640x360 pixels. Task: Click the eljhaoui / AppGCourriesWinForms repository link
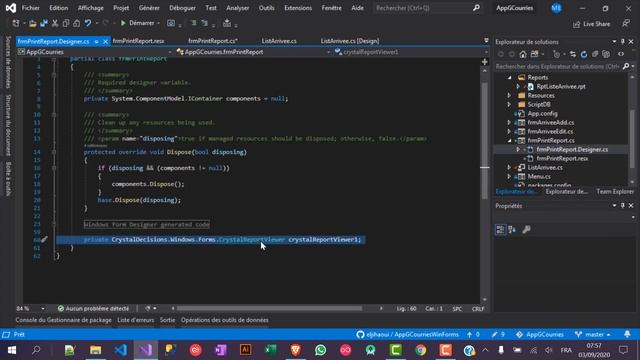click(407, 334)
